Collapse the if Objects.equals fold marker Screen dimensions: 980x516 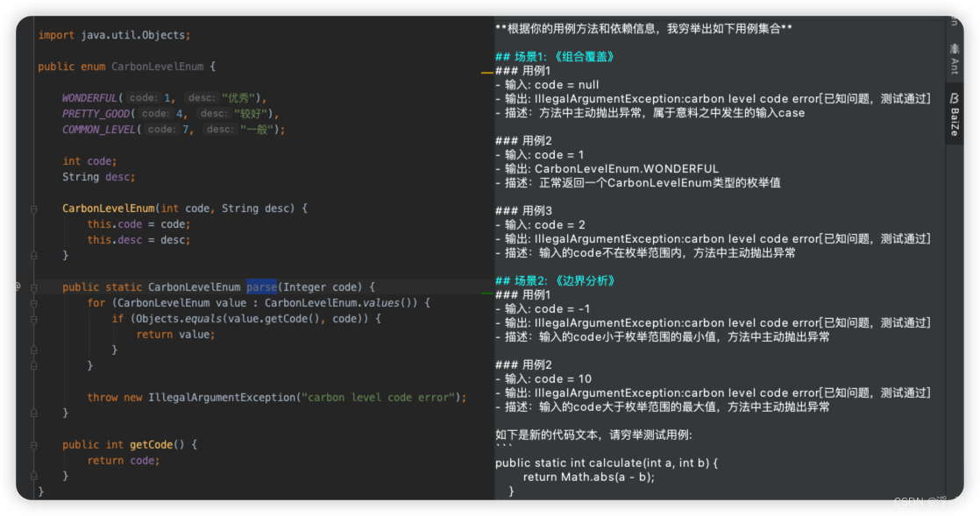[x=34, y=319]
